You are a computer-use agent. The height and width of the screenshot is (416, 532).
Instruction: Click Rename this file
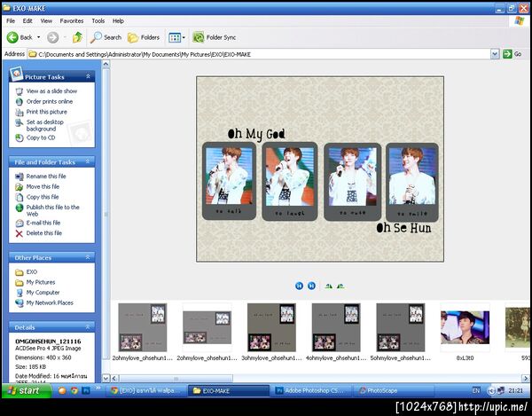41,177
